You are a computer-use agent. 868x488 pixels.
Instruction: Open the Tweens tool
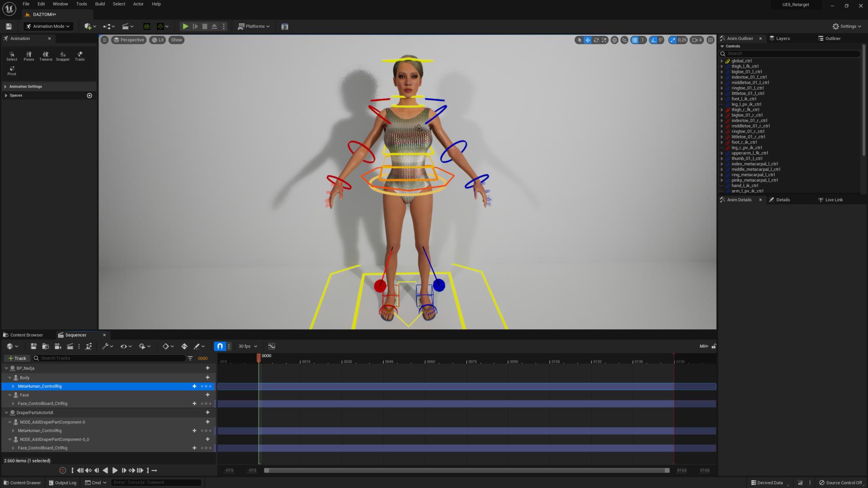pos(46,56)
